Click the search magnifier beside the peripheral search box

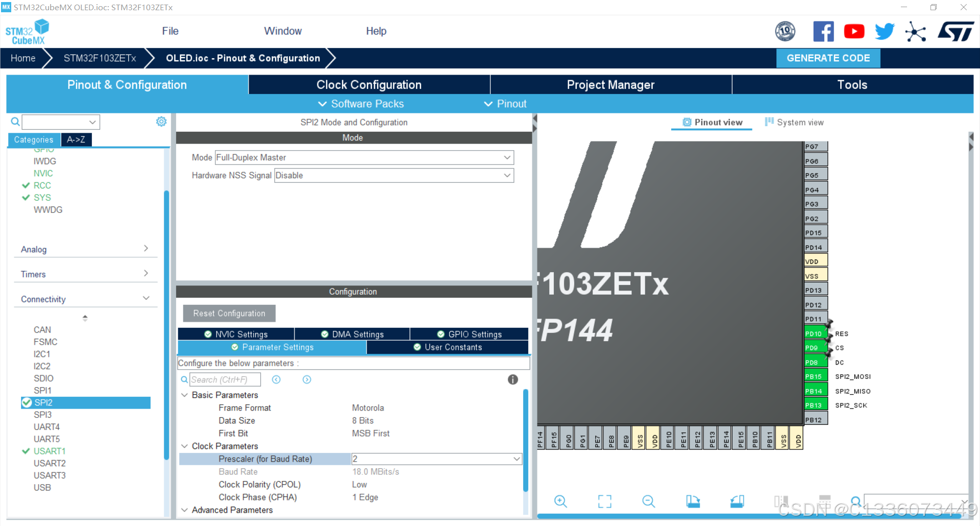[x=15, y=122]
